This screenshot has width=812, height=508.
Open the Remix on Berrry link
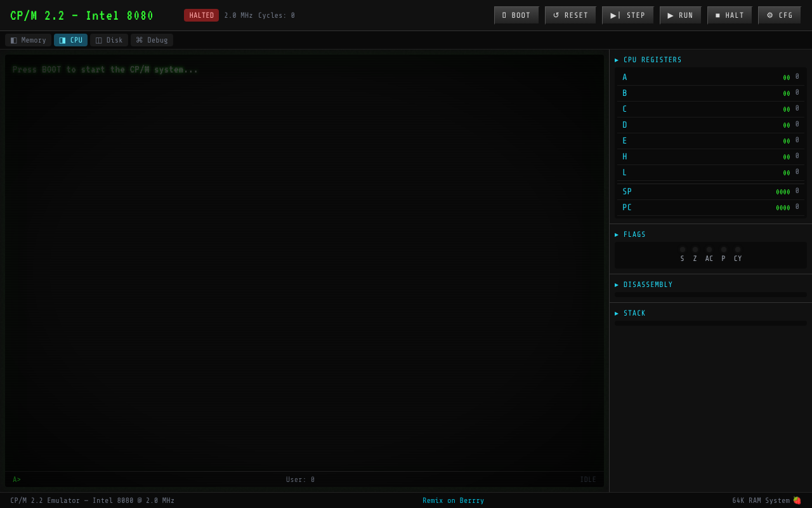coord(454,500)
